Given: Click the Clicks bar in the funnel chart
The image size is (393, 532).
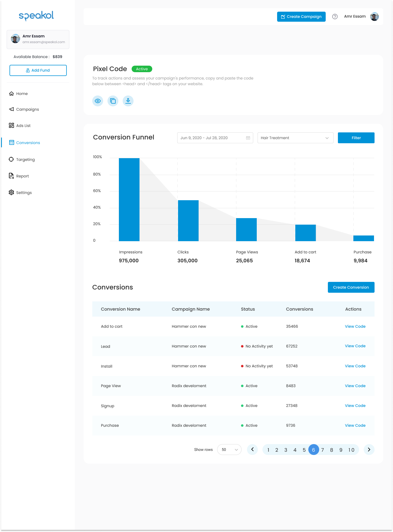Looking at the screenshot, I should [188, 221].
